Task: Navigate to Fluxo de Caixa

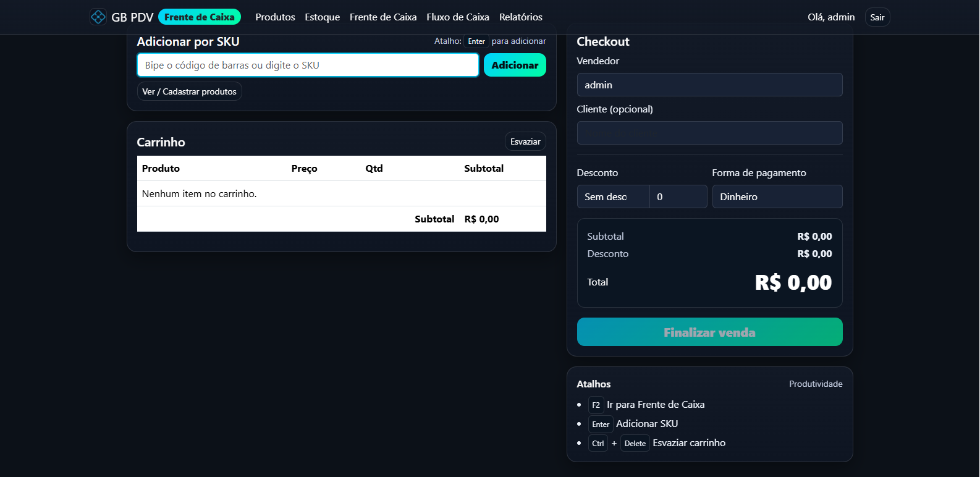Action: (457, 17)
